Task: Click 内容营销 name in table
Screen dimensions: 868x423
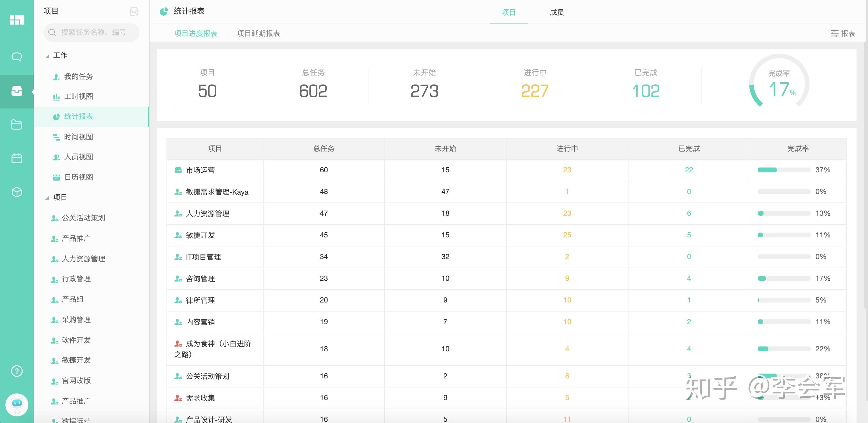Action: [x=201, y=322]
